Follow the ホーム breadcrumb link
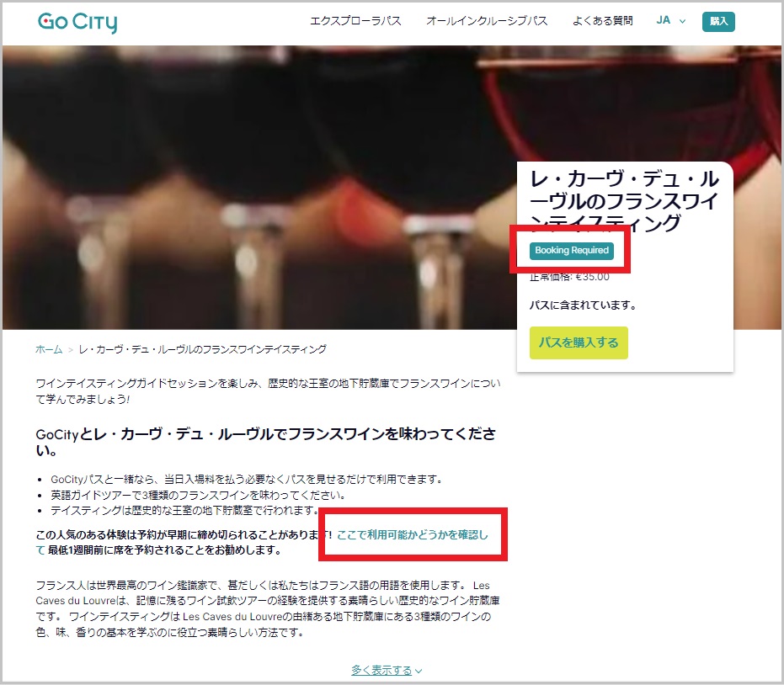Screen dimensions: 784x685 (49, 349)
